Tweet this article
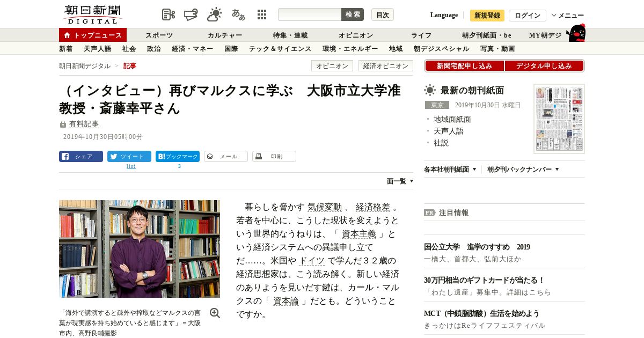 click(129, 157)
